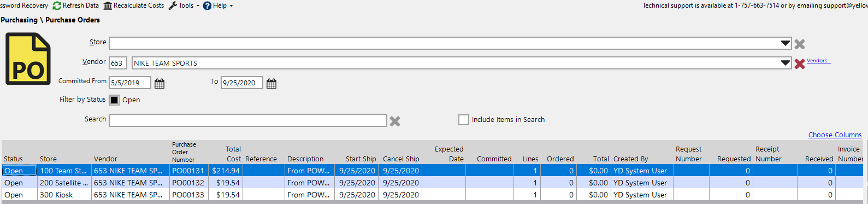Select purchase order PO00132 row

[x=432, y=183]
